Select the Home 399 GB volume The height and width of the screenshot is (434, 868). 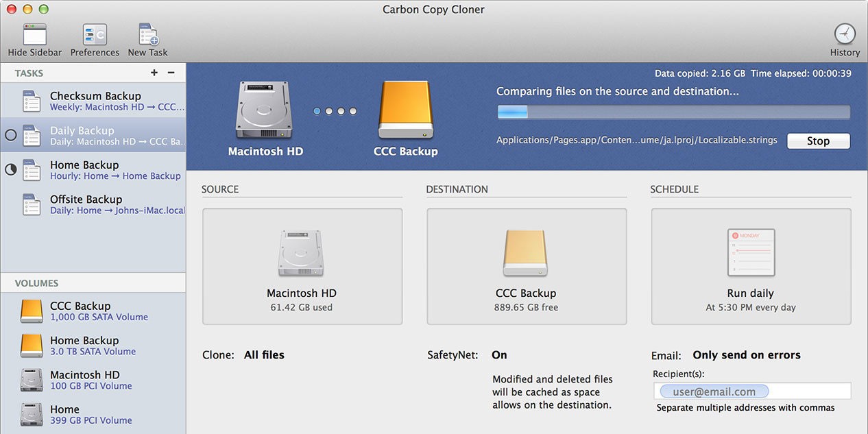tap(93, 414)
